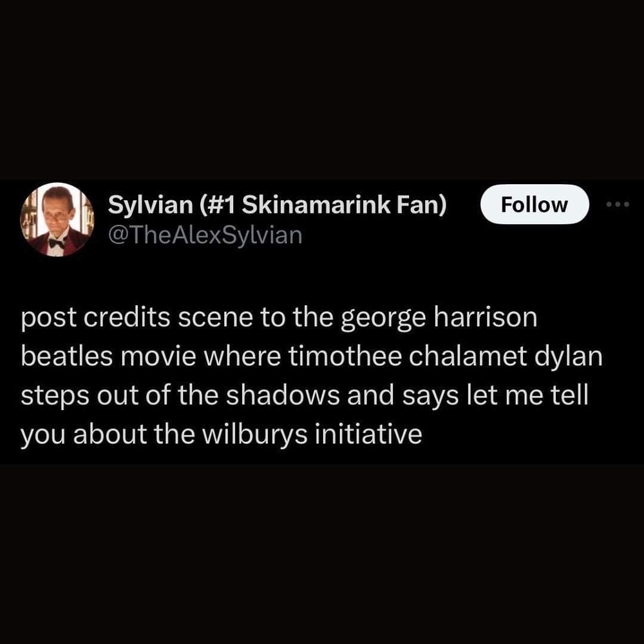Click the tweet line starting with 'post credits scene'
This screenshot has width=644, height=644.
(x=279, y=318)
